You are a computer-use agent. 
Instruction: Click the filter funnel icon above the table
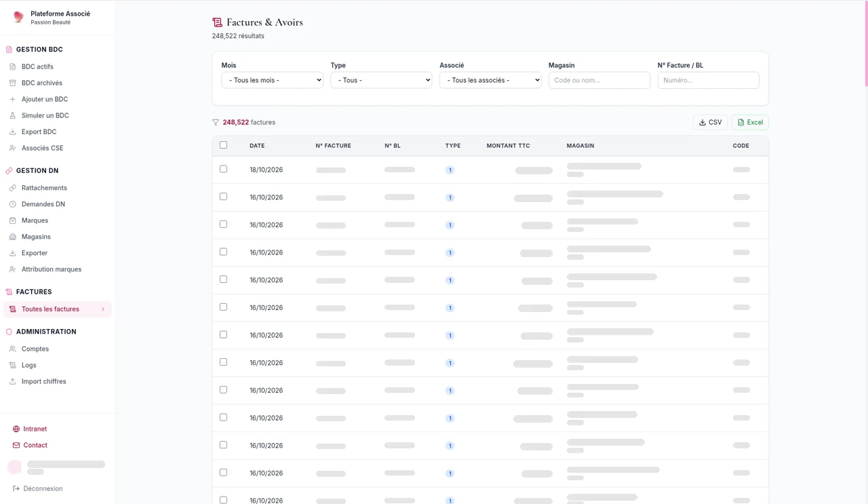(x=216, y=123)
